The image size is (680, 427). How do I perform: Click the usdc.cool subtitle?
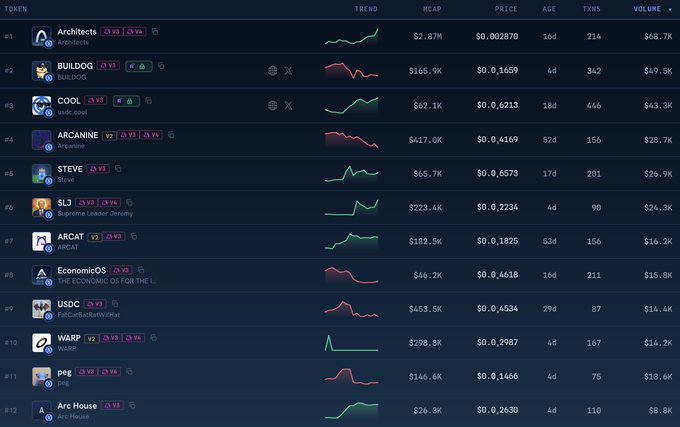(x=72, y=112)
